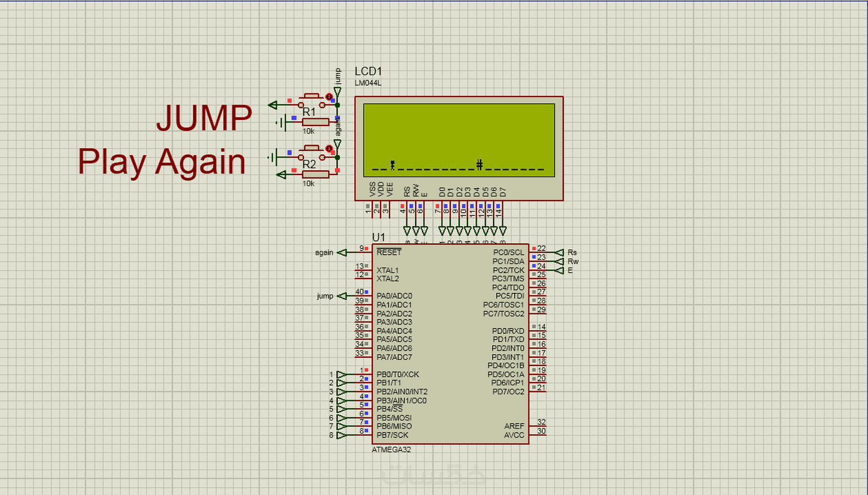
Task: Click the D0 pin label on LCD1
Action: coord(442,192)
